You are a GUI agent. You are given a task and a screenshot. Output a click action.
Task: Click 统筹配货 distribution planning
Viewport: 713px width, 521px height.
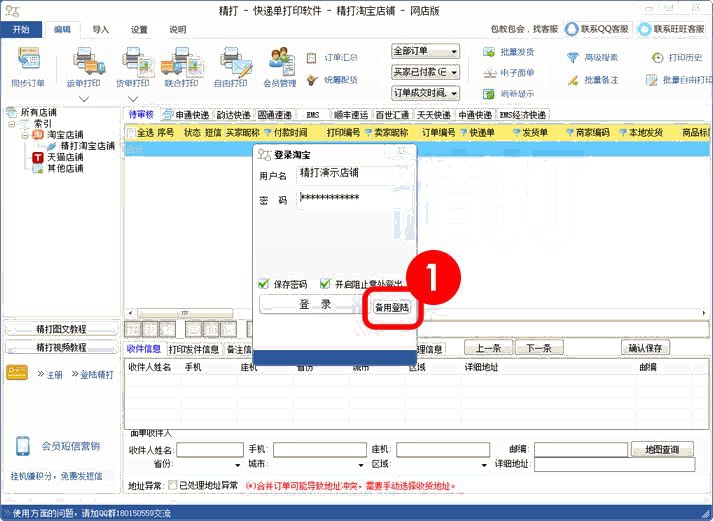click(332, 80)
